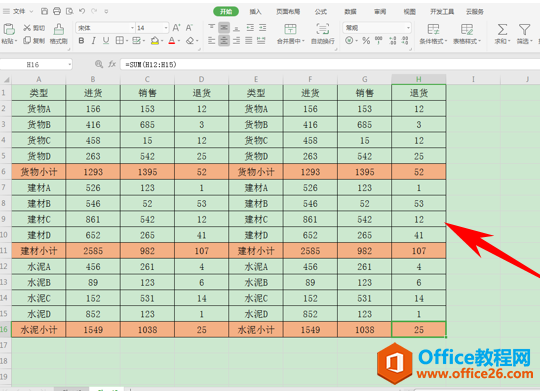Select cell A6 货物小计
The height and width of the screenshot is (391, 540).
(39, 172)
